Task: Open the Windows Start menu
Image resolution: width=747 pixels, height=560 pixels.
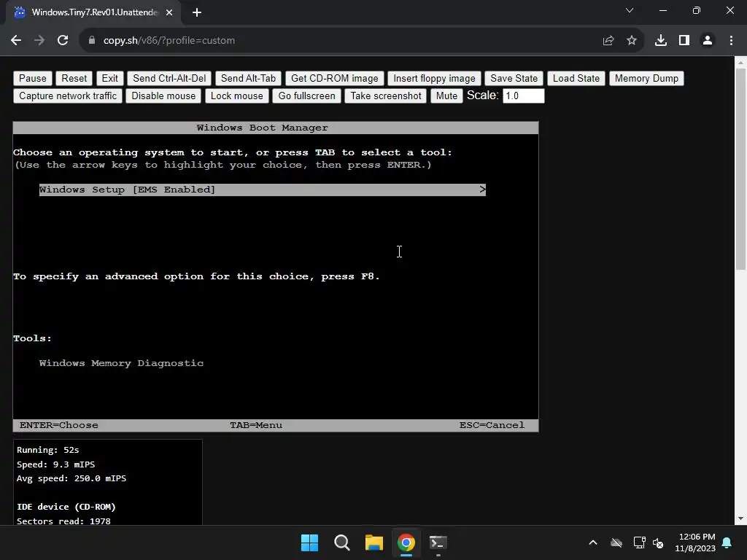Action: 309,542
